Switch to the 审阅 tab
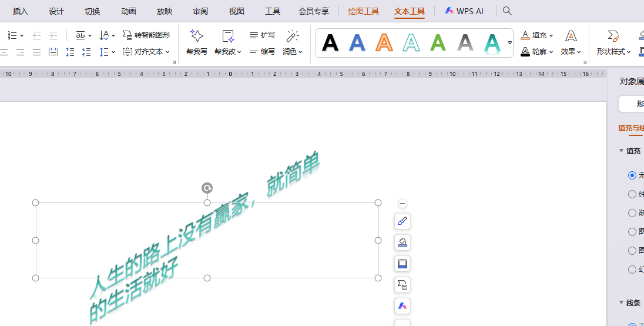644x326 pixels. click(x=200, y=11)
